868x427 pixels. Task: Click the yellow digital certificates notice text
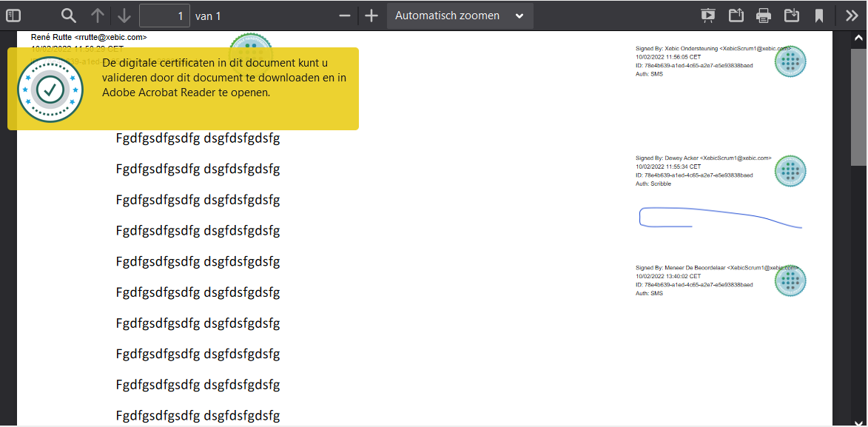coord(224,78)
